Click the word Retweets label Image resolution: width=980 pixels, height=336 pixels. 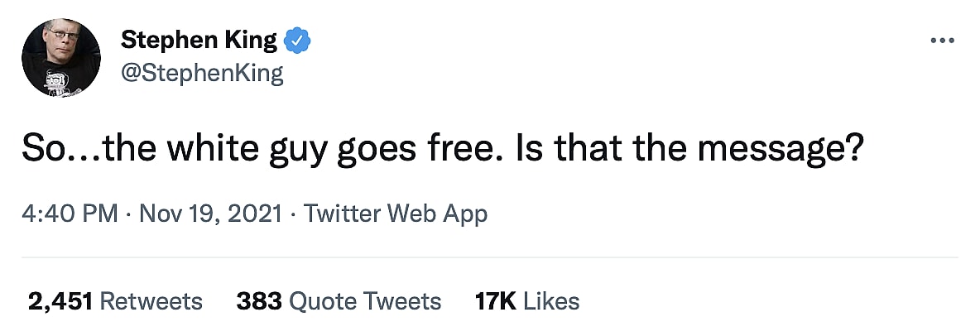click(151, 300)
